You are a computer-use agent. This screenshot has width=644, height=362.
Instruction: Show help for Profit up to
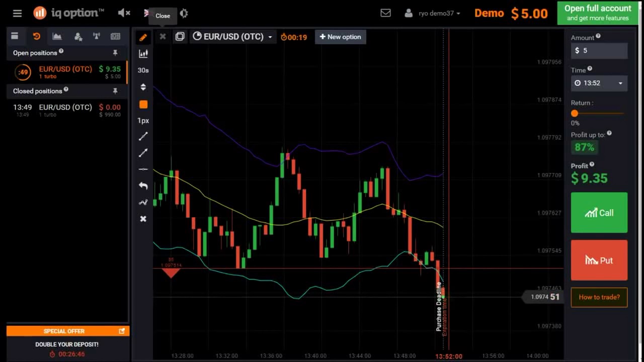(x=609, y=133)
